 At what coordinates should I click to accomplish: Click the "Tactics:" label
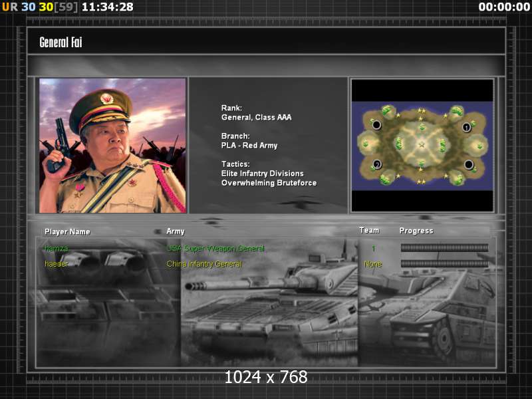point(235,164)
